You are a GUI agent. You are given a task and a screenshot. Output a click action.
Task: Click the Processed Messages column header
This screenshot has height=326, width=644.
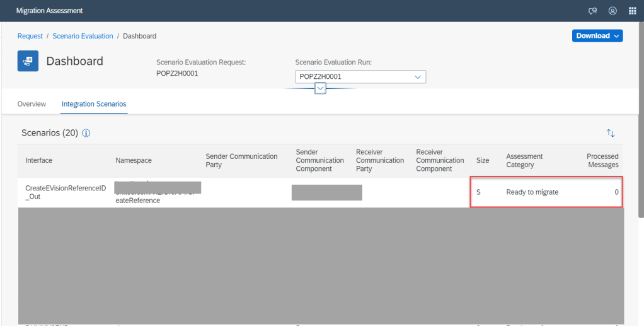pos(602,161)
